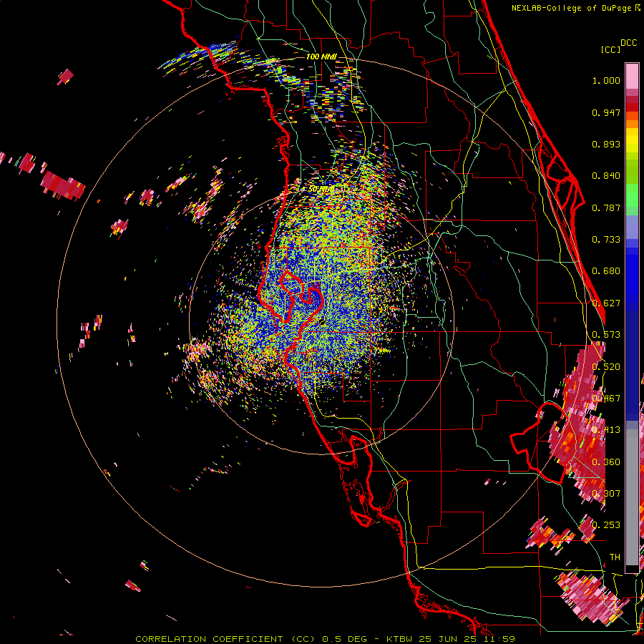Select the 0.520 legend value

[x=606, y=367]
